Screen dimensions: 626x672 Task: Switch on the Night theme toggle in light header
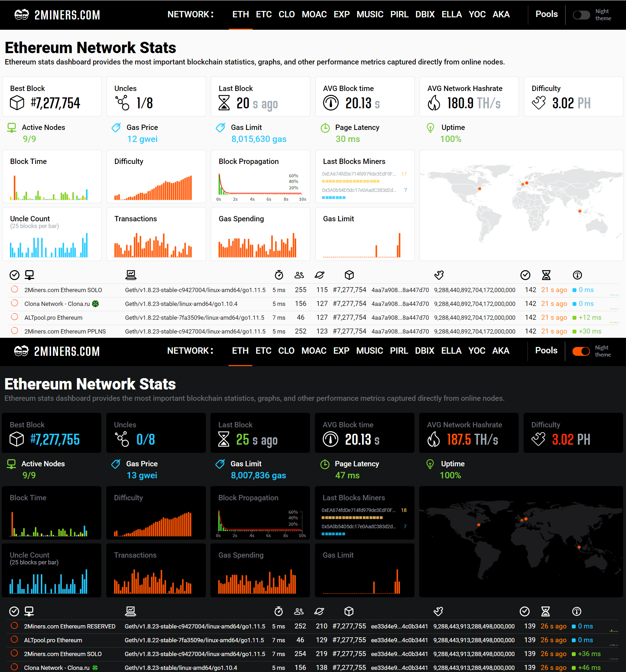pyautogui.click(x=581, y=15)
